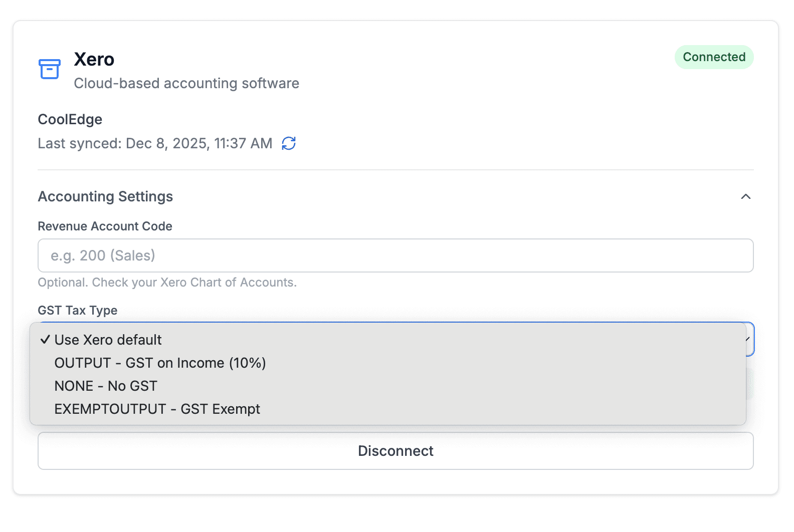Image resolution: width=794 pixels, height=532 pixels.
Task: Click the Xero title text
Action: click(94, 60)
